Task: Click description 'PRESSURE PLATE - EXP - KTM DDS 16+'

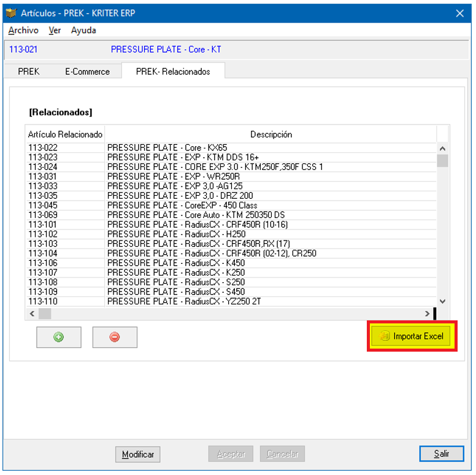Action: [x=183, y=157]
